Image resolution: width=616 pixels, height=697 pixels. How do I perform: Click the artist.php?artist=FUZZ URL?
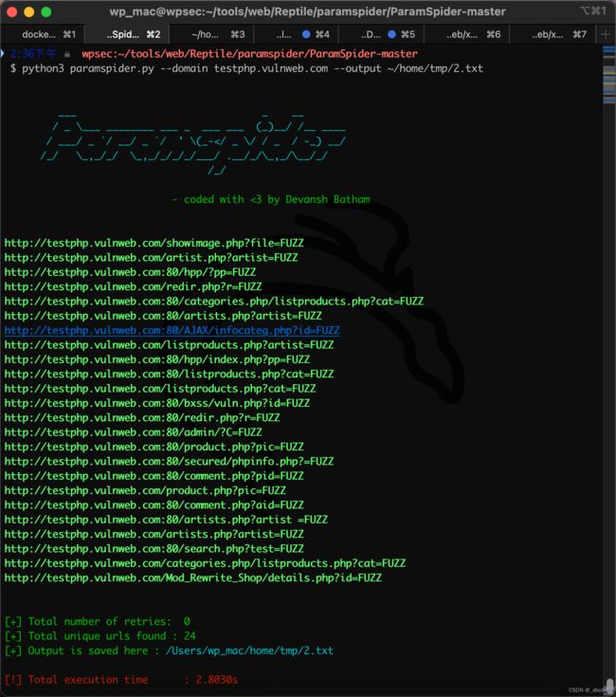coord(151,257)
